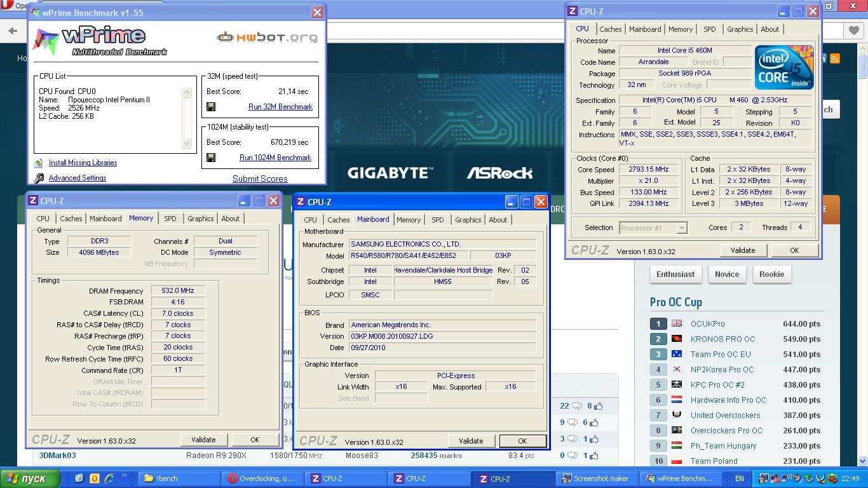Click the Moose83 user link
The image size is (868, 488).
point(362,456)
